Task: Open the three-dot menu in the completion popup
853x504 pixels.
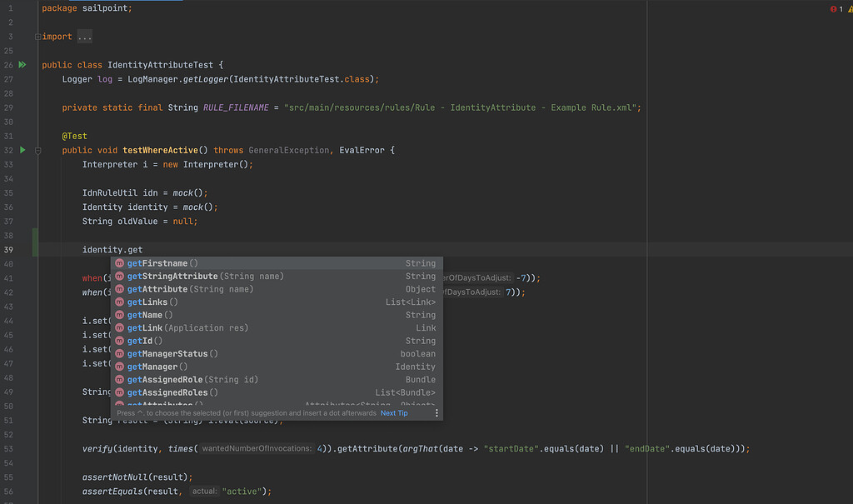Action: pyautogui.click(x=436, y=412)
